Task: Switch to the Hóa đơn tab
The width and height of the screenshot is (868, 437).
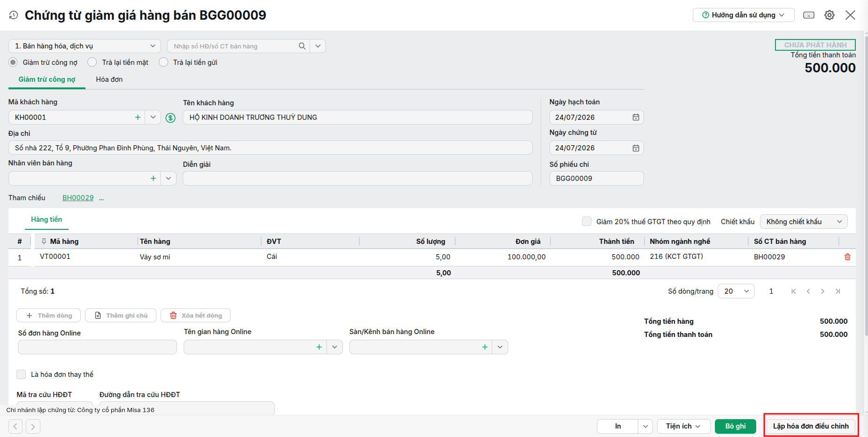Action: [109, 79]
